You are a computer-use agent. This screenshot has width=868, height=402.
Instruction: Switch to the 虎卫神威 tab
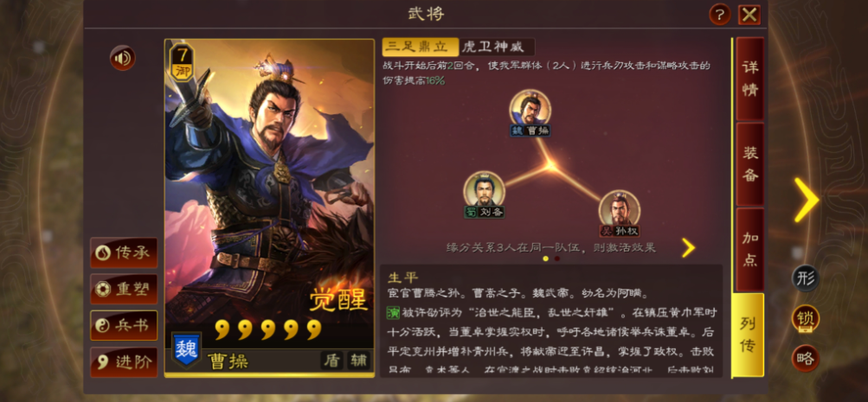point(497,47)
